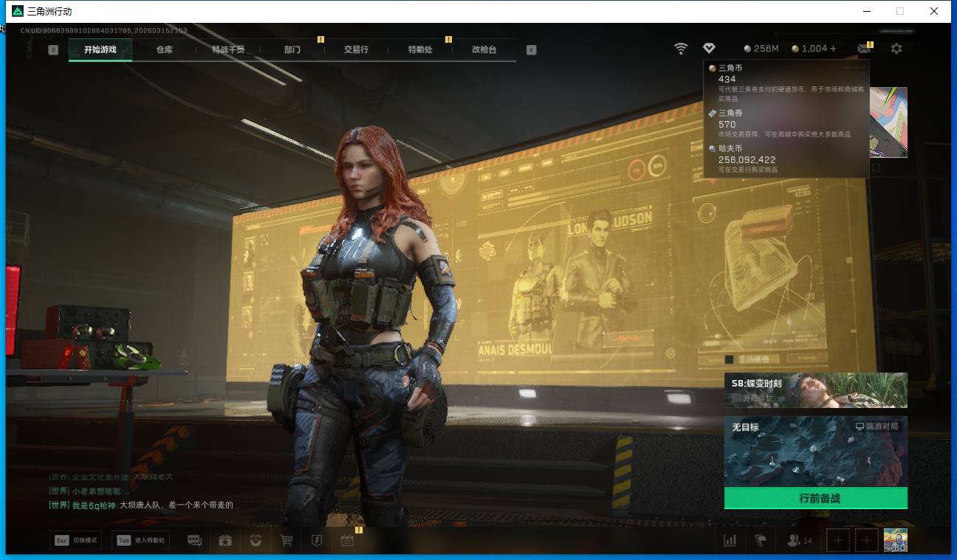Add a teammate in the first empty squad slot
957x560 pixels.
(837, 541)
